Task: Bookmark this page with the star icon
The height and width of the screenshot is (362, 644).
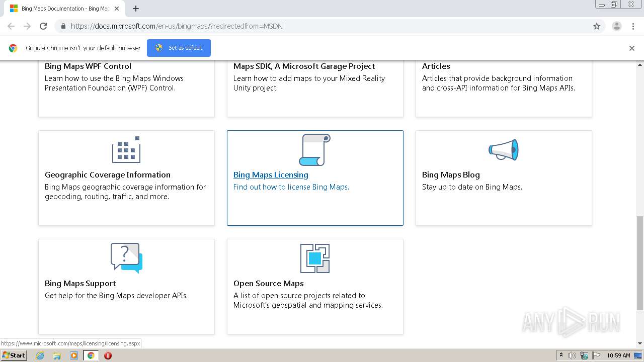Action: [x=597, y=26]
